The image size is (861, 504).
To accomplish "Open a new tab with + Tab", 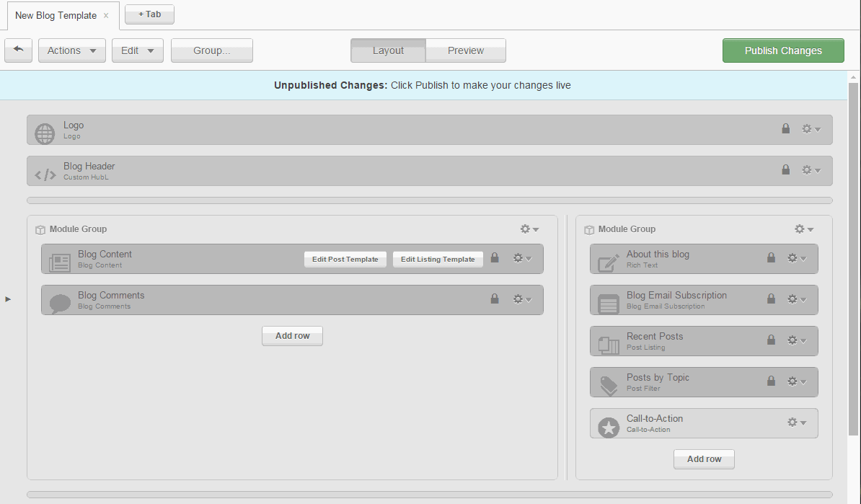I will coord(149,14).
